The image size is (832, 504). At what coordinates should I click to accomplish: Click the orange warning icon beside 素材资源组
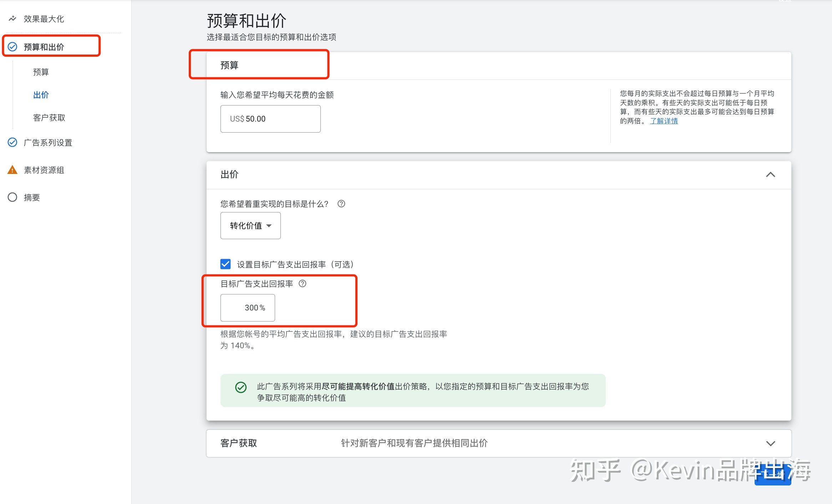pyautogui.click(x=12, y=170)
